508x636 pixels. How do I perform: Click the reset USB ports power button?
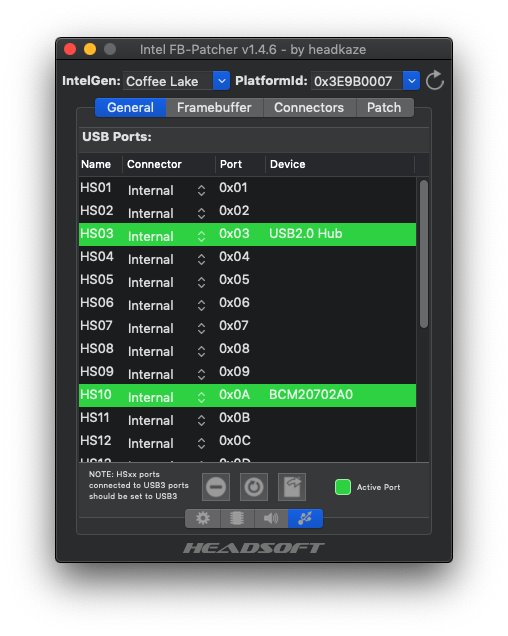[x=254, y=487]
